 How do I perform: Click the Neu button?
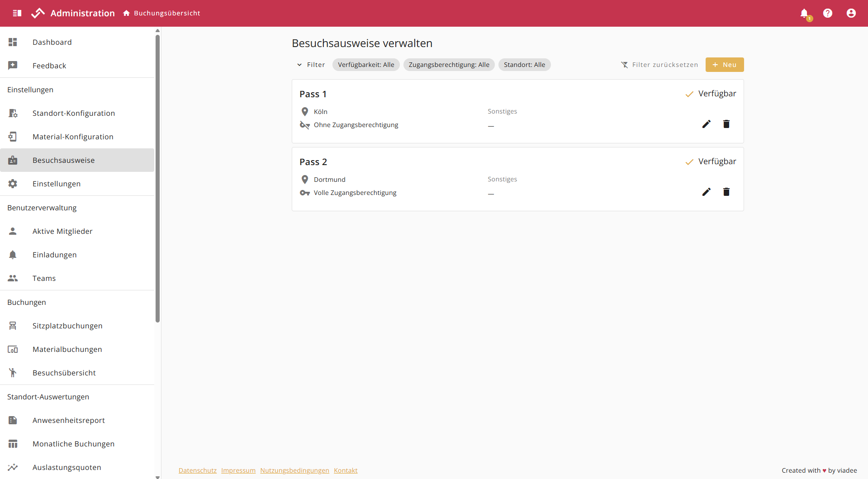(x=724, y=65)
